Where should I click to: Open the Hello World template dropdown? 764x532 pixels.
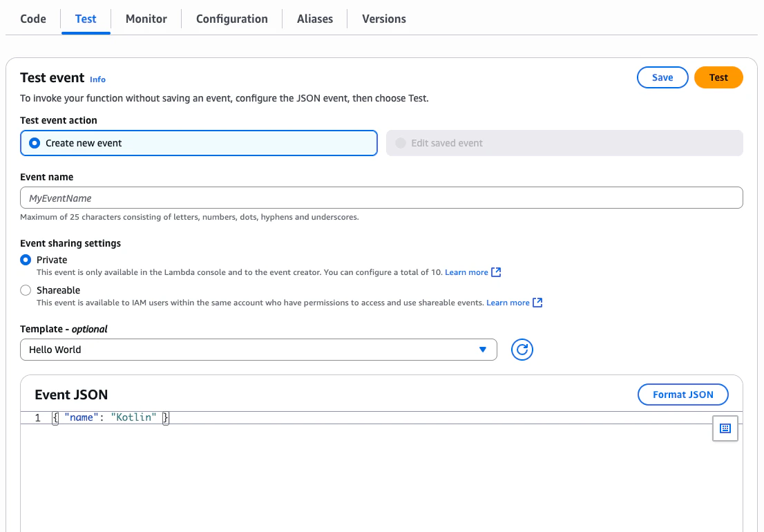click(258, 350)
